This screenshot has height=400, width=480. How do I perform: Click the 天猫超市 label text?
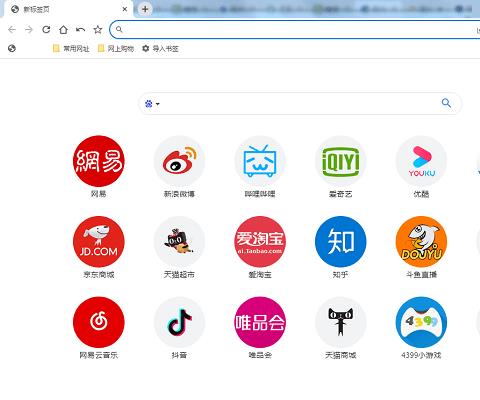coord(179,274)
